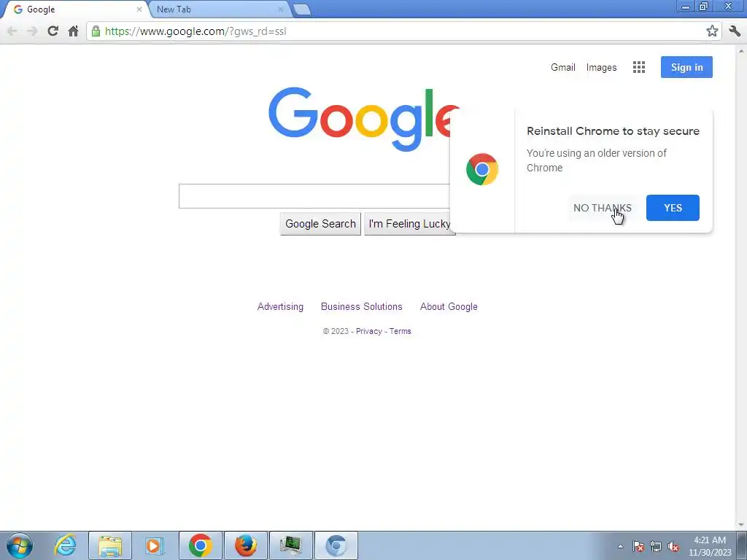This screenshot has width=747, height=560.
Task: Open the Terms link
Action: (x=400, y=332)
